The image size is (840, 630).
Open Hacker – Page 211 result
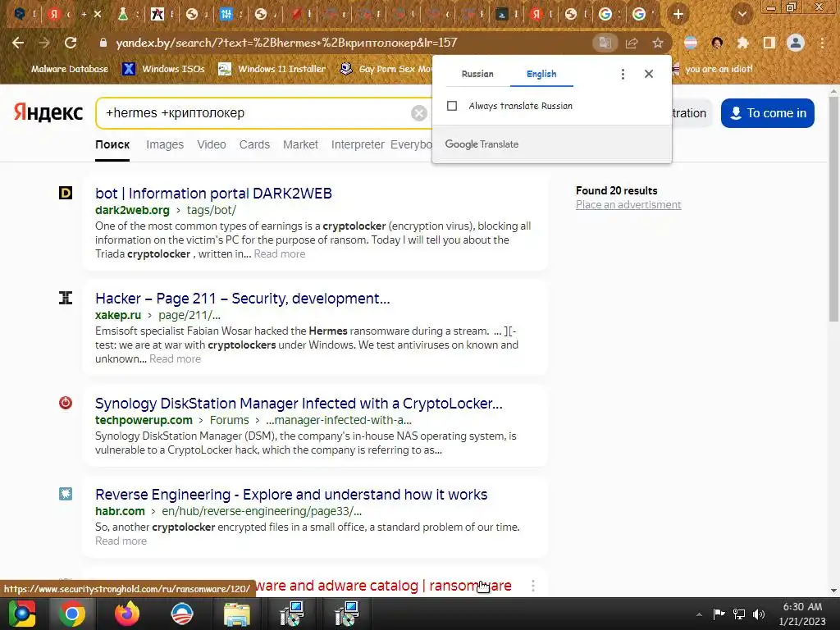click(x=242, y=299)
